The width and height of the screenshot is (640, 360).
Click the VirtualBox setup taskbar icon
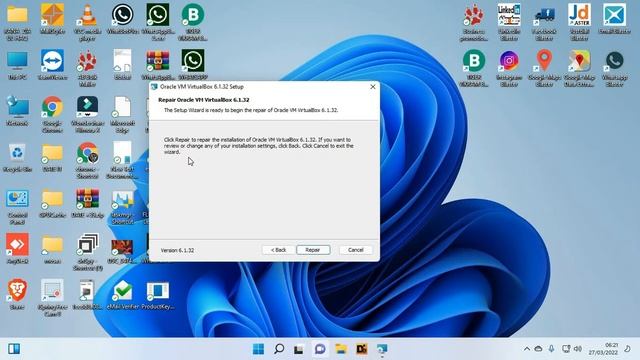pos(382,349)
